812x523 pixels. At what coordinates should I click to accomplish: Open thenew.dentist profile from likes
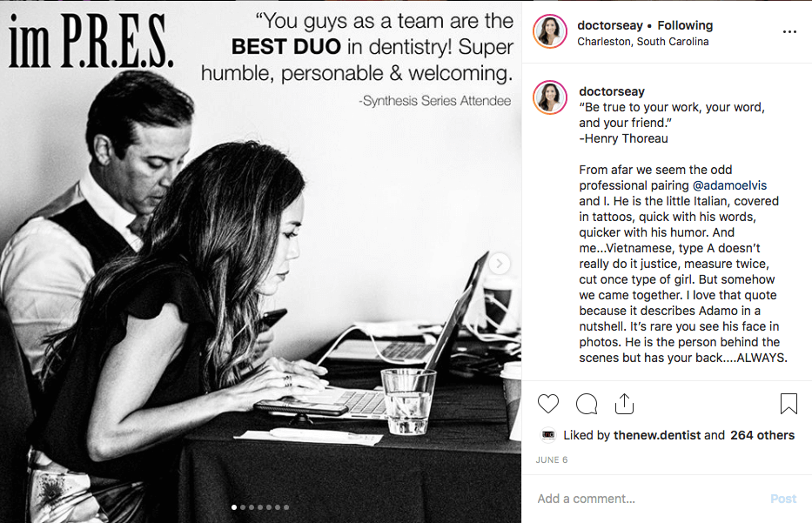[656, 435]
